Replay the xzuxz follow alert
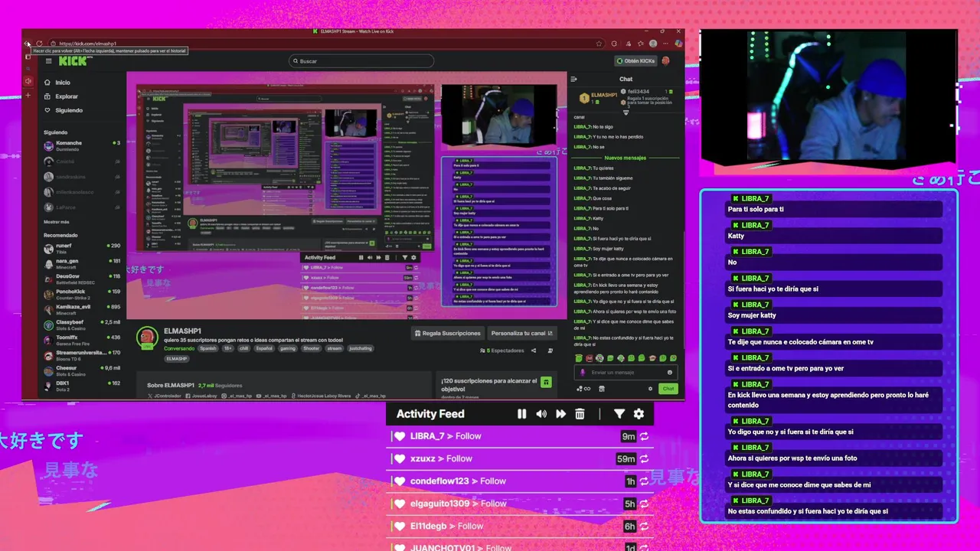This screenshot has height=551, width=980. [x=645, y=459]
